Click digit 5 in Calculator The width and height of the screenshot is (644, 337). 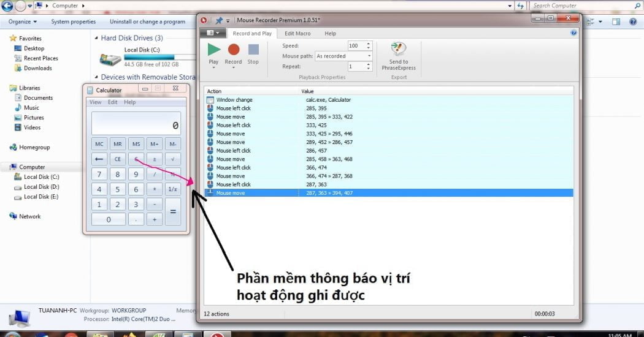click(x=118, y=190)
